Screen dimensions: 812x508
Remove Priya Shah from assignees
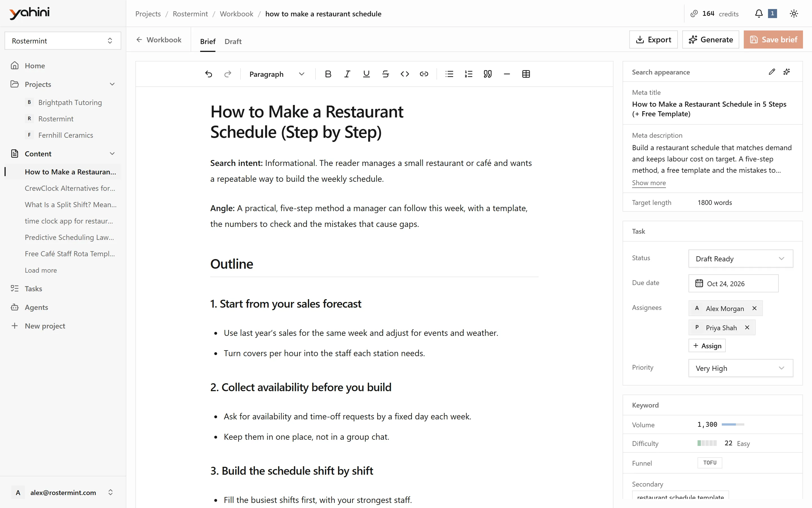coord(747,327)
